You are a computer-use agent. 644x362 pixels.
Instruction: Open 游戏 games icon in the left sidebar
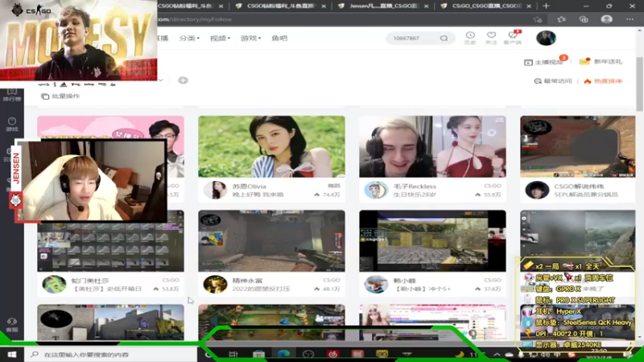coord(11,124)
